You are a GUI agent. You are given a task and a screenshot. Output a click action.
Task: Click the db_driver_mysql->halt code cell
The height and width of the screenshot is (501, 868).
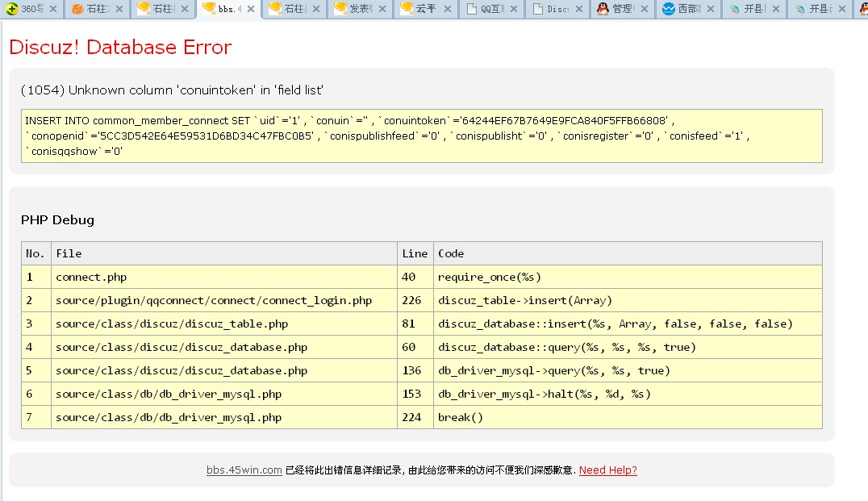628,395
